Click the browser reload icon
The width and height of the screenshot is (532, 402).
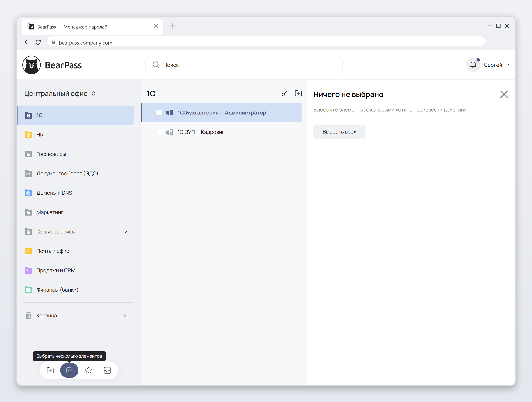39,42
